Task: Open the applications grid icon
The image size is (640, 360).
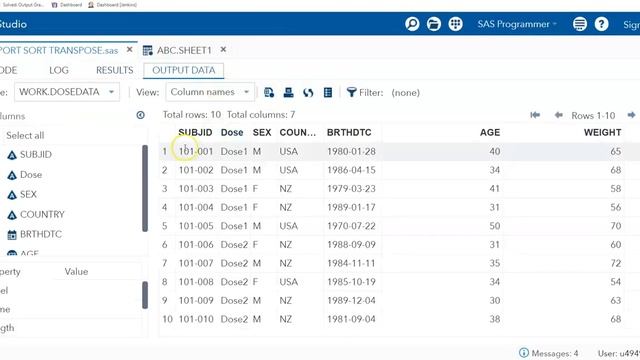Action: pos(456,24)
